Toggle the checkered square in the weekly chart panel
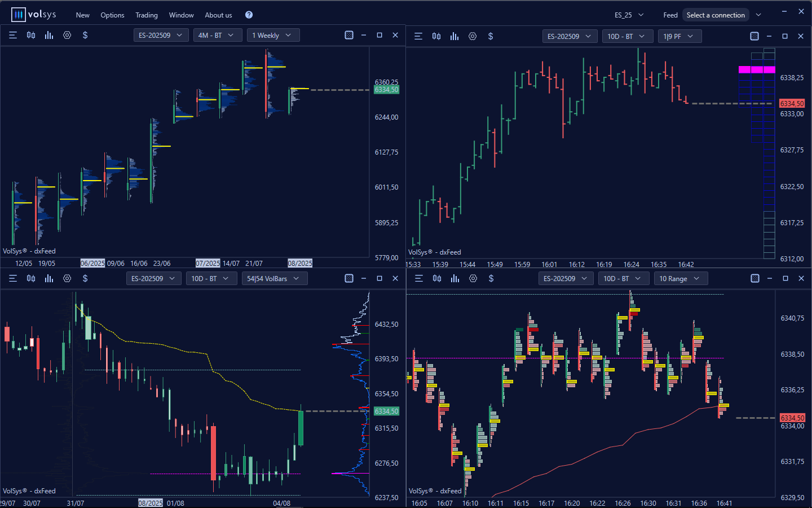Image resolution: width=812 pixels, height=508 pixels. click(349, 35)
